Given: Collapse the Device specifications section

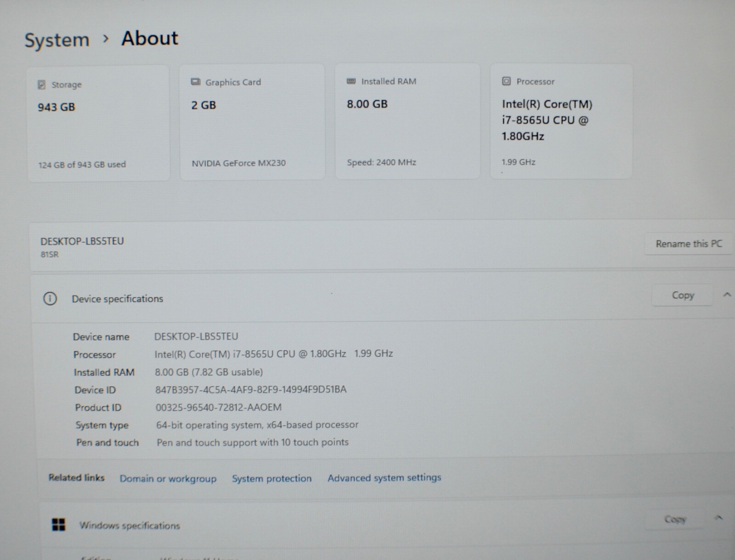Looking at the screenshot, I should pos(727,295).
